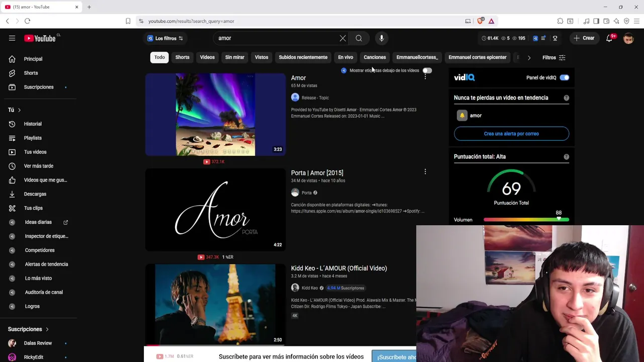Expand the Suscripciones section header
The image size is (644, 362).
28,329
